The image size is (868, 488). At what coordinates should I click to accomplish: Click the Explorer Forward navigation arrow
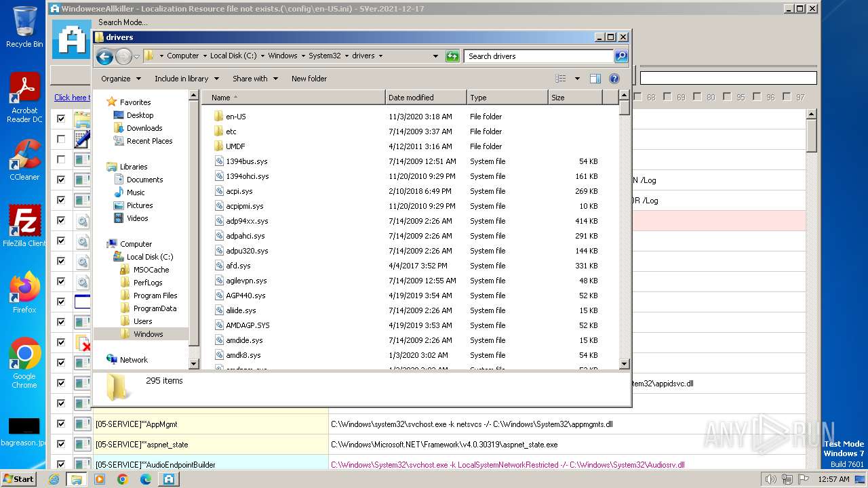coord(123,56)
